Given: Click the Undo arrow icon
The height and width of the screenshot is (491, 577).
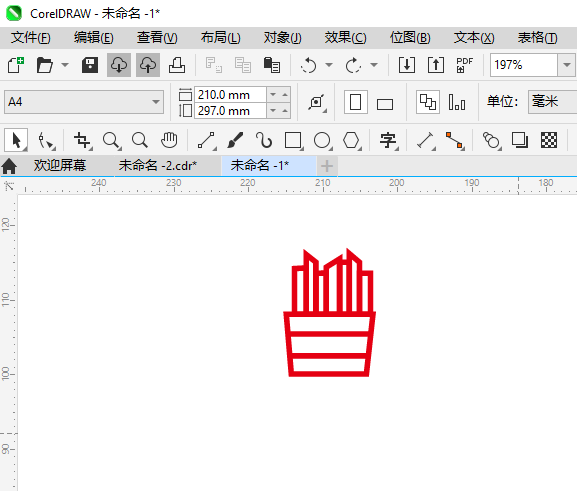Looking at the screenshot, I should point(308,66).
